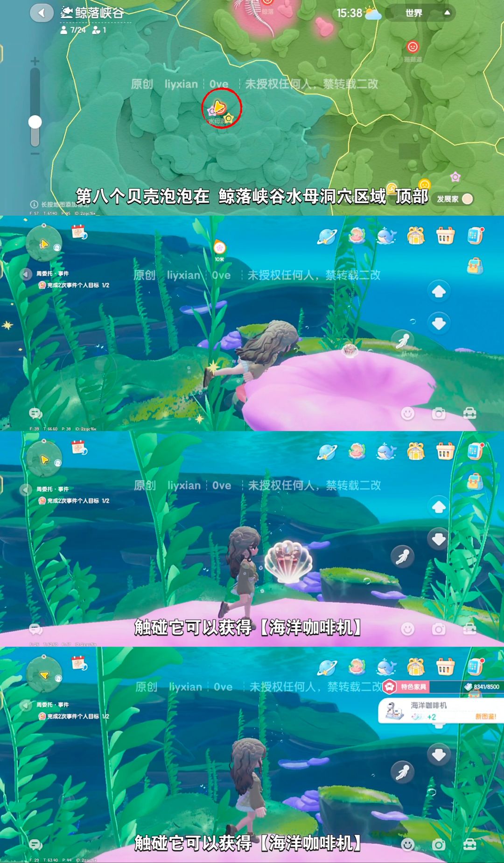Click the map zoom-out minus button
Screen dimensions: 504x863
pos(35,154)
